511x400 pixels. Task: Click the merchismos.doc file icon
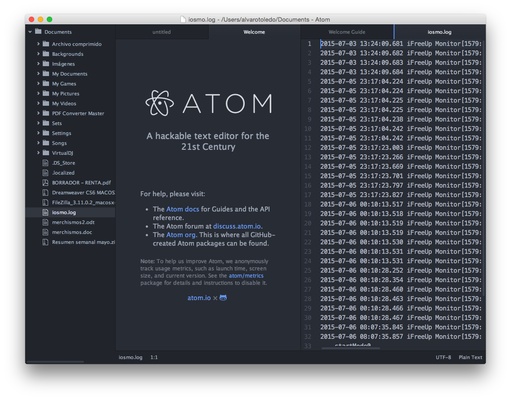45,232
